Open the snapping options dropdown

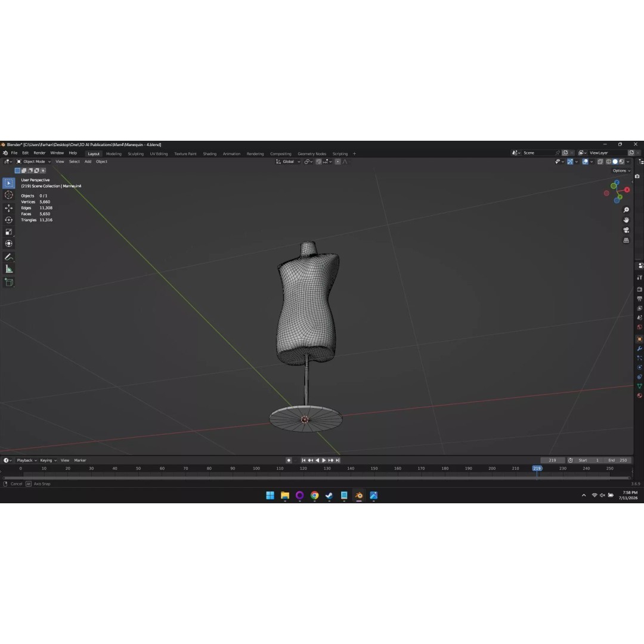click(x=327, y=162)
